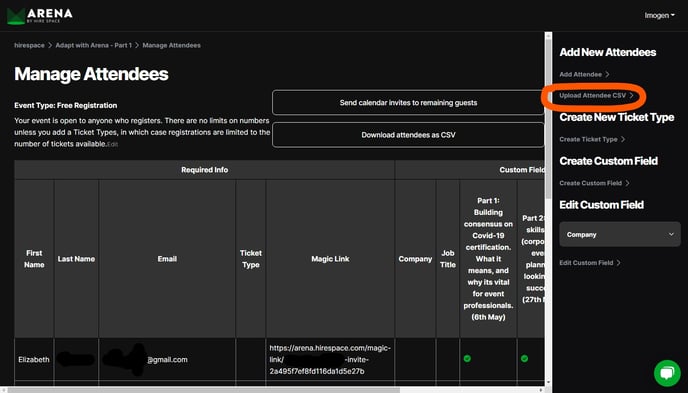This screenshot has height=393, width=688.
Task: Send calendar invites to remaining guests
Action: point(408,103)
